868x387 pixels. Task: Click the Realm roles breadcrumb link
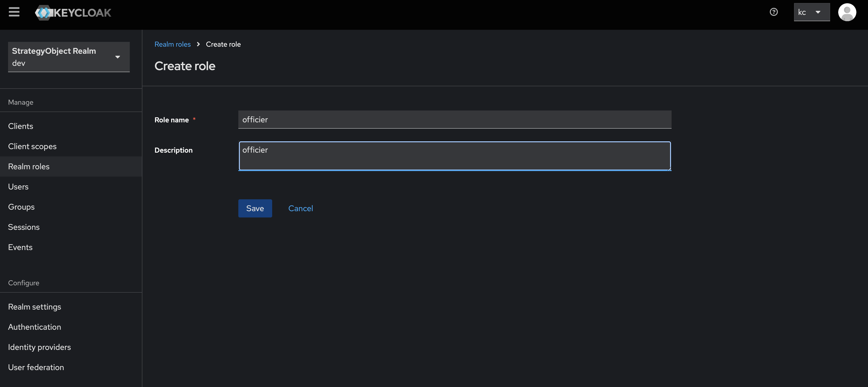pos(172,44)
